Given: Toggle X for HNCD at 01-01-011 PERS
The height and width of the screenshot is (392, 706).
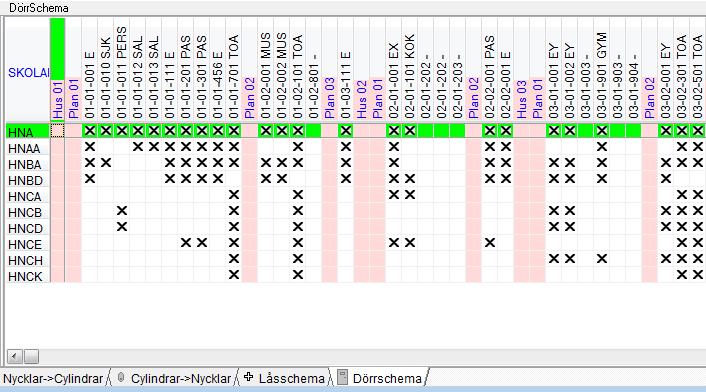Looking at the screenshot, I should [x=122, y=227].
